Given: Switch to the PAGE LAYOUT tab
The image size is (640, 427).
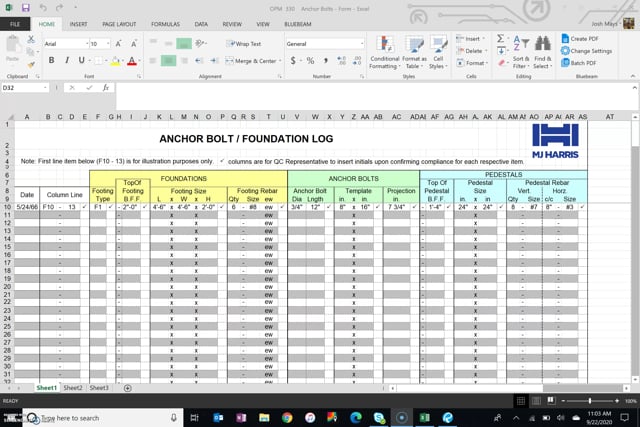Looking at the screenshot, I should coord(119,24).
